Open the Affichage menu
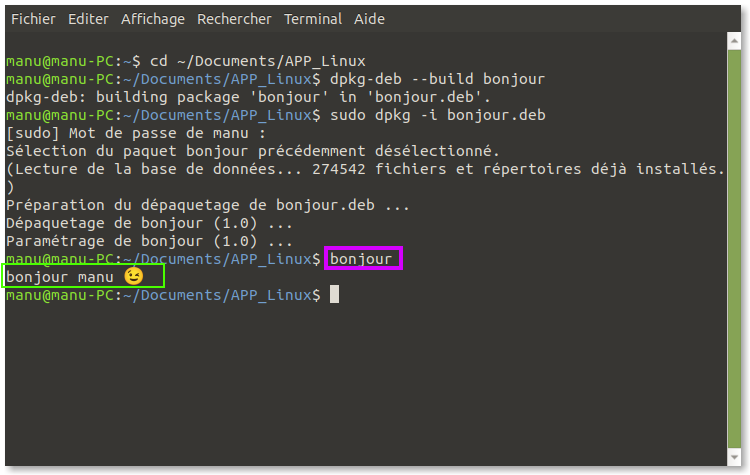The image size is (750, 475). coord(153,19)
